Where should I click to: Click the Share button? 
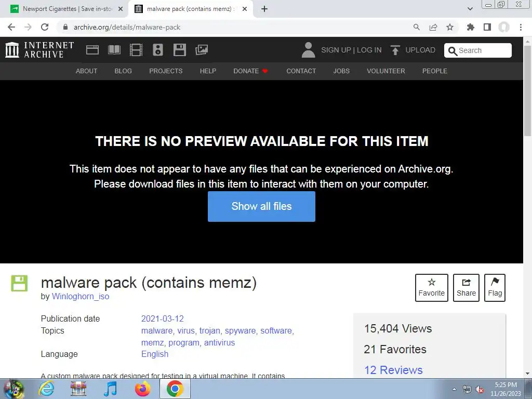[x=466, y=288]
